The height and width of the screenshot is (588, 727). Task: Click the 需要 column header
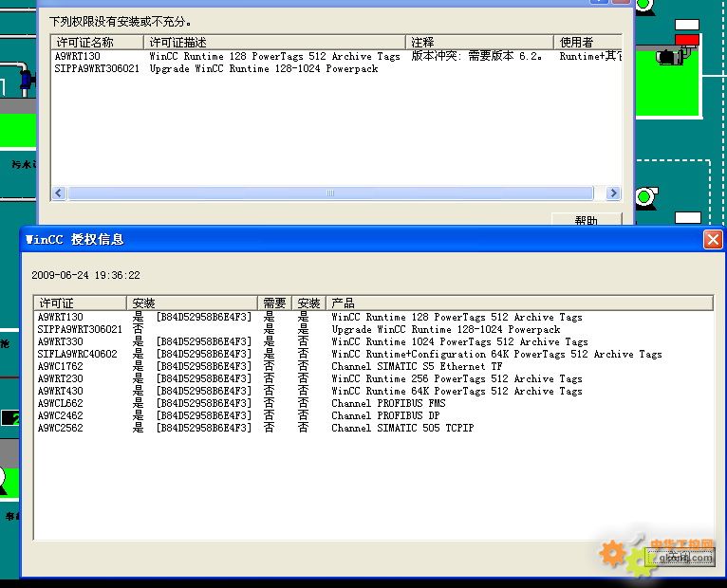click(x=274, y=303)
